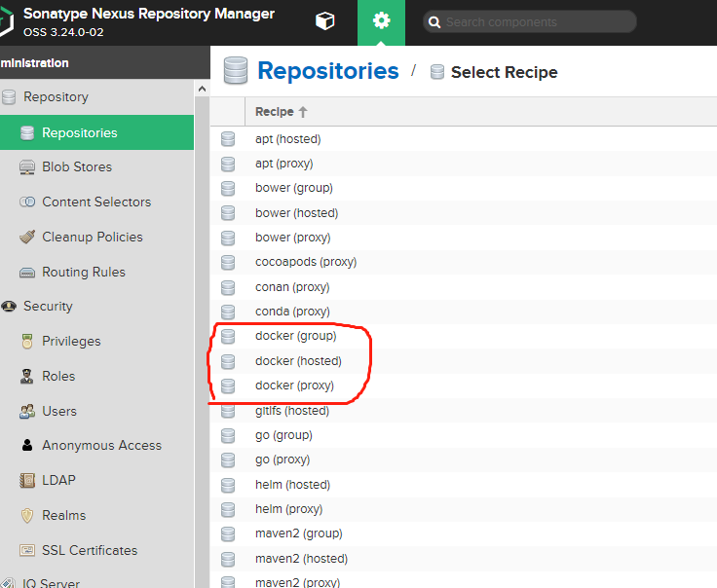This screenshot has height=588, width=717.
Task: Click the Cleanup Policies broom icon
Action: click(x=27, y=237)
